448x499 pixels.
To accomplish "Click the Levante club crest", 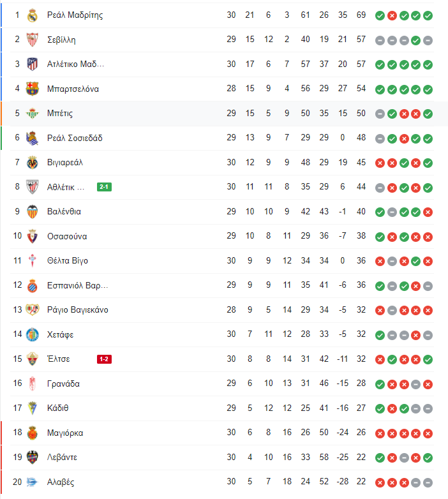I will (32, 458).
